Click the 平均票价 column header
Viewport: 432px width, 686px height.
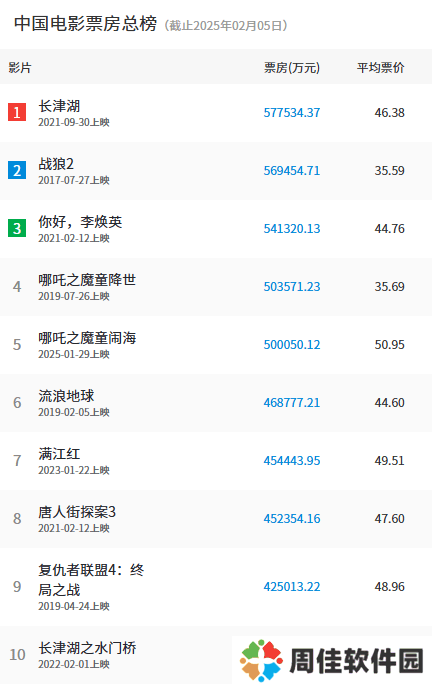point(380,68)
